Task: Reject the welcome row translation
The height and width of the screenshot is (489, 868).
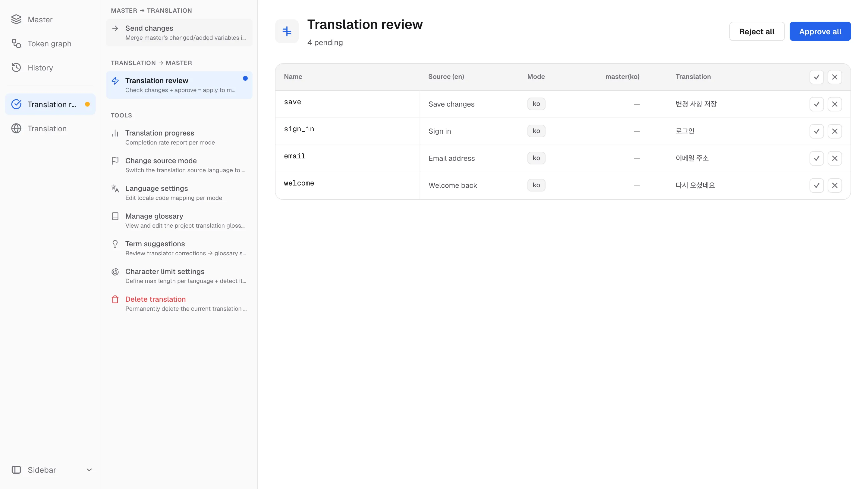Action: [835, 185]
